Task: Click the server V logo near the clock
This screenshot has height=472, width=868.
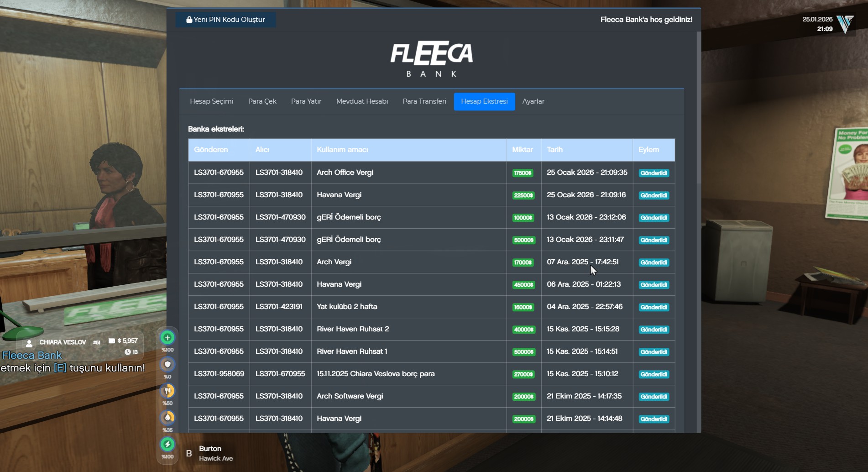Action: pos(846,24)
